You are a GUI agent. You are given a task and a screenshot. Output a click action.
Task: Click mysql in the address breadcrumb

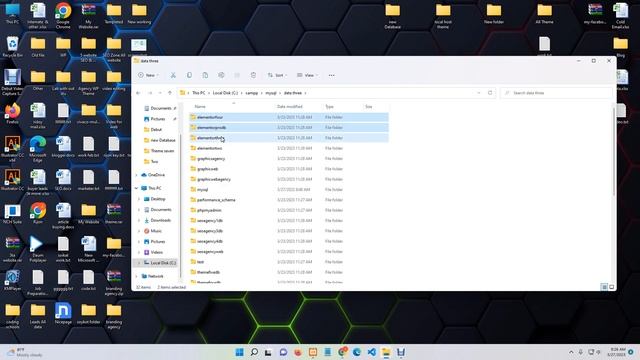(271, 93)
